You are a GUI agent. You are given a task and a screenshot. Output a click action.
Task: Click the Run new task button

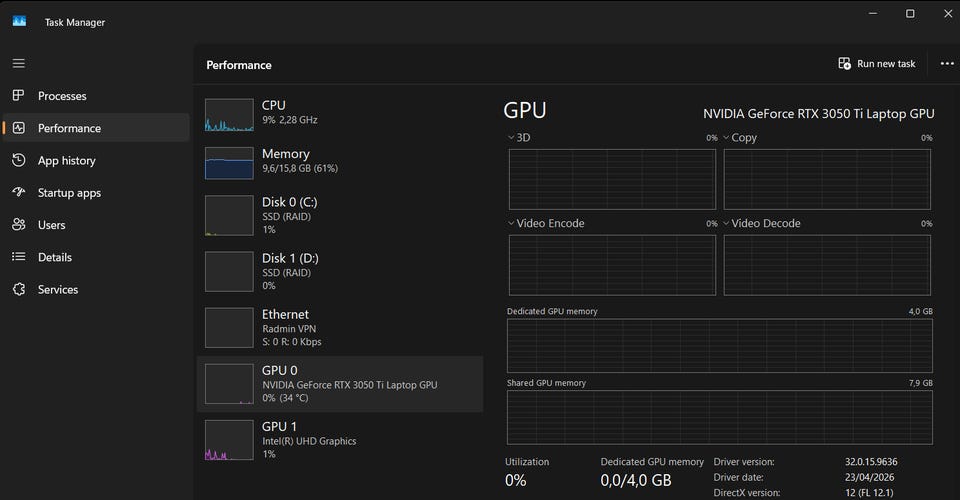[877, 64]
